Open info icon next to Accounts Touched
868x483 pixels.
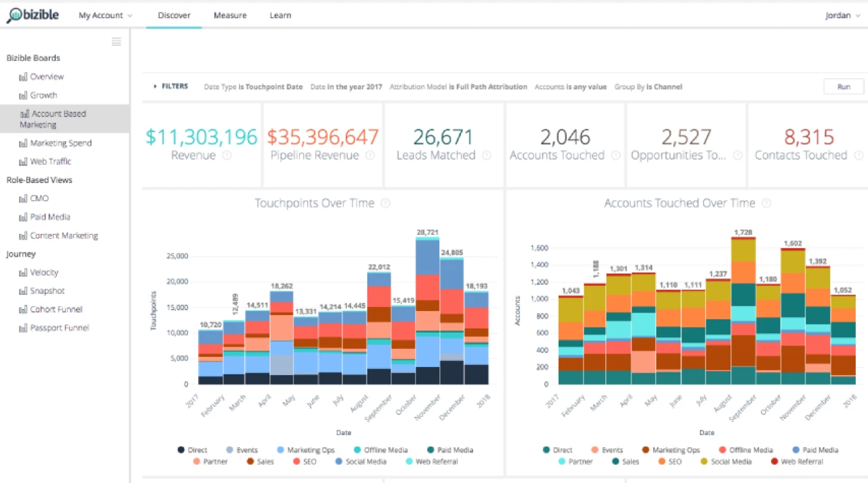(615, 155)
